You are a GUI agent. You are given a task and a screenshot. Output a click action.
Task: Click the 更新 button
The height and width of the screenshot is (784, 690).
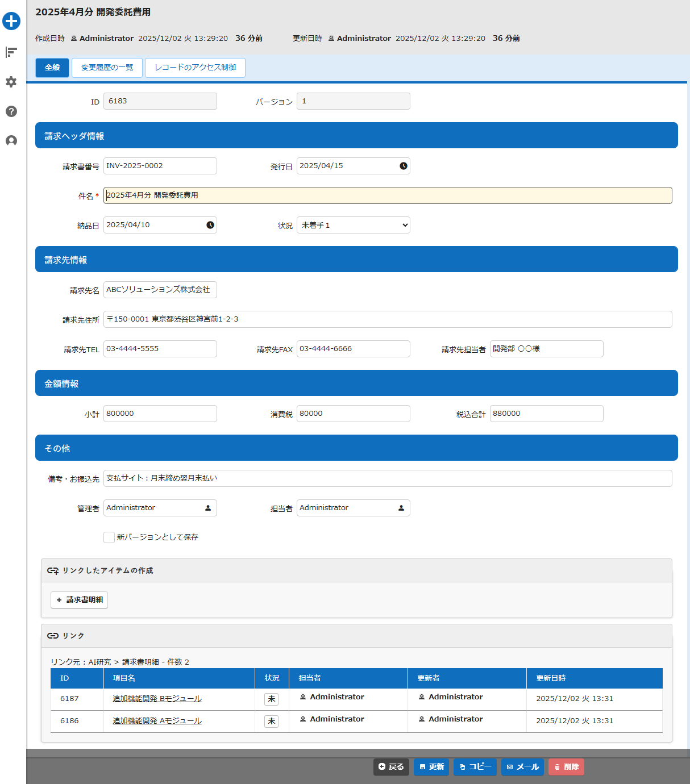click(x=431, y=767)
